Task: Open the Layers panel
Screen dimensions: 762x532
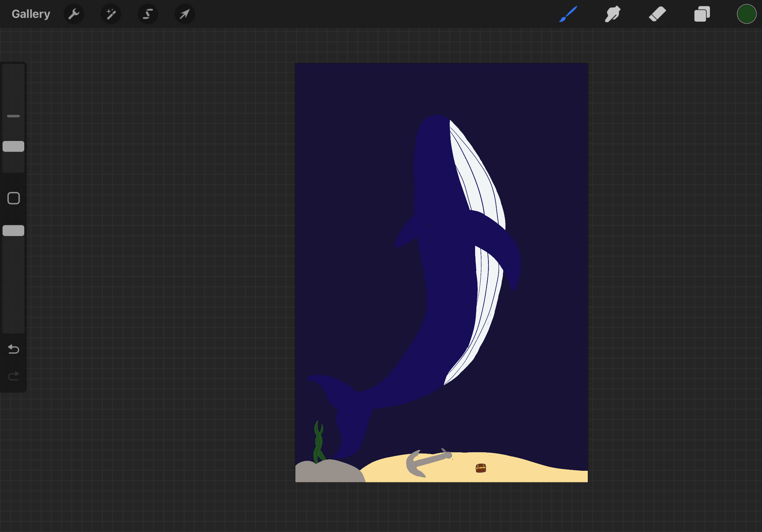Action: pos(702,14)
